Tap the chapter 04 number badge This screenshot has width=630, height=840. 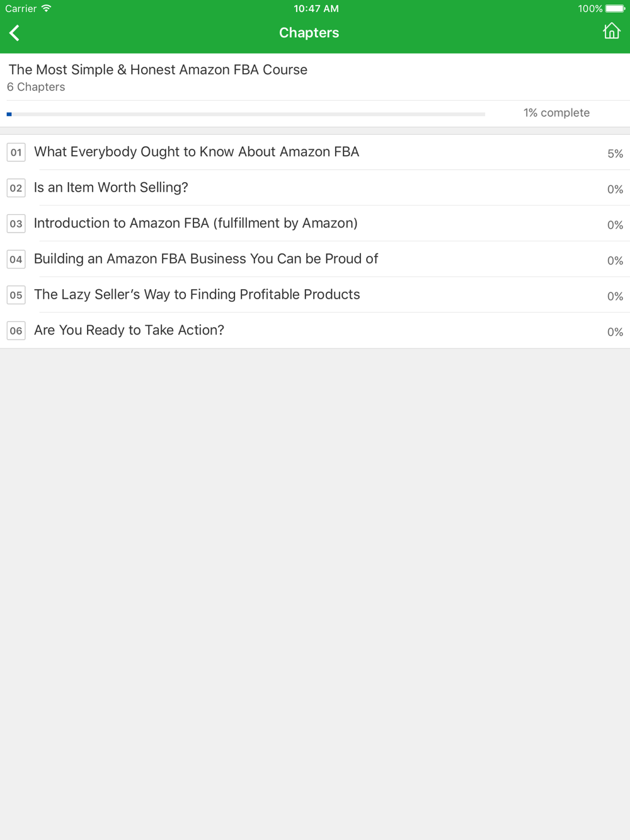[x=16, y=259]
